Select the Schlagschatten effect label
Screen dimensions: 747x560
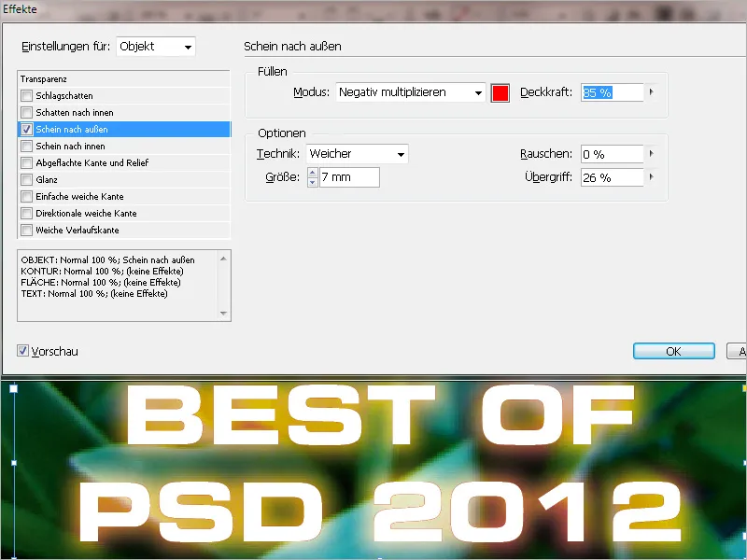coord(64,96)
